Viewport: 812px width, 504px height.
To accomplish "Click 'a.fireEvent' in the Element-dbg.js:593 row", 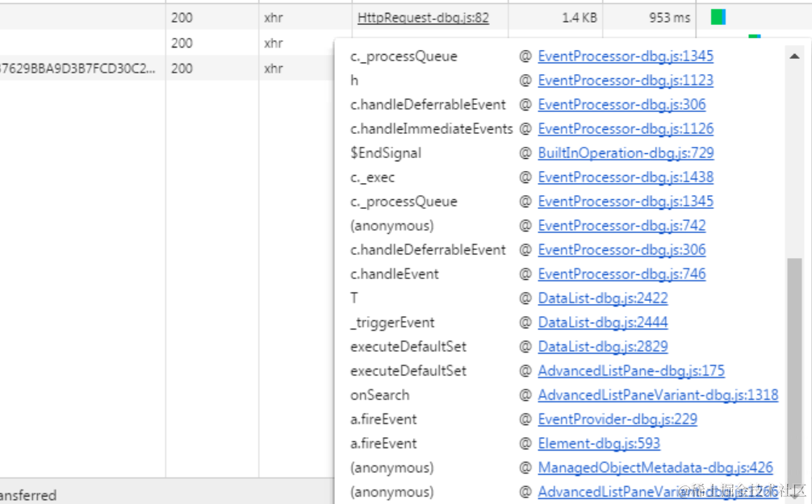I will tap(383, 444).
